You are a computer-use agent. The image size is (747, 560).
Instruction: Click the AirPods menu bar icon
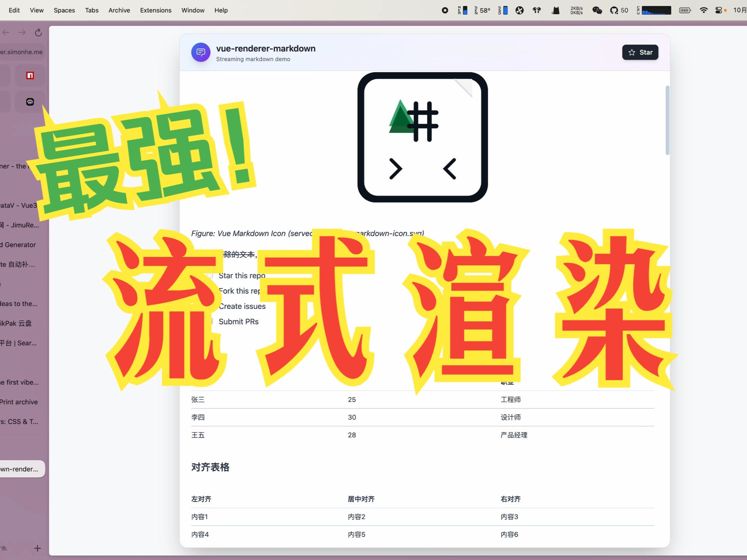(536, 10)
